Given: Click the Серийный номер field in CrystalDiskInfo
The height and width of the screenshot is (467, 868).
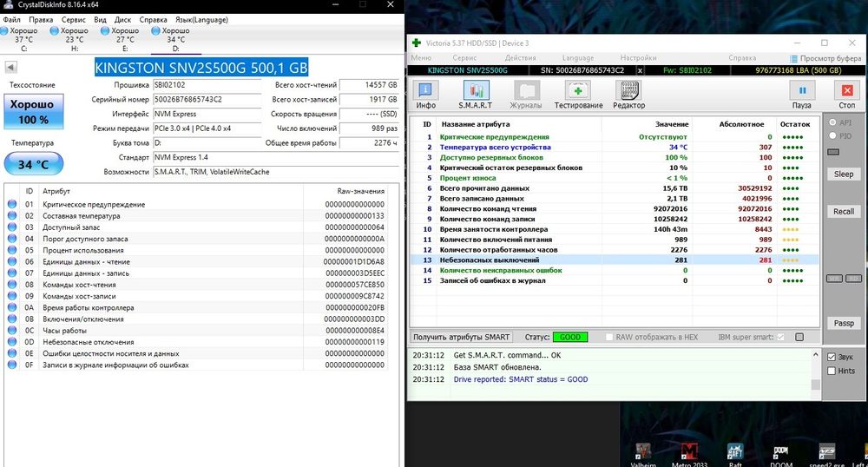Looking at the screenshot, I should [x=207, y=100].
